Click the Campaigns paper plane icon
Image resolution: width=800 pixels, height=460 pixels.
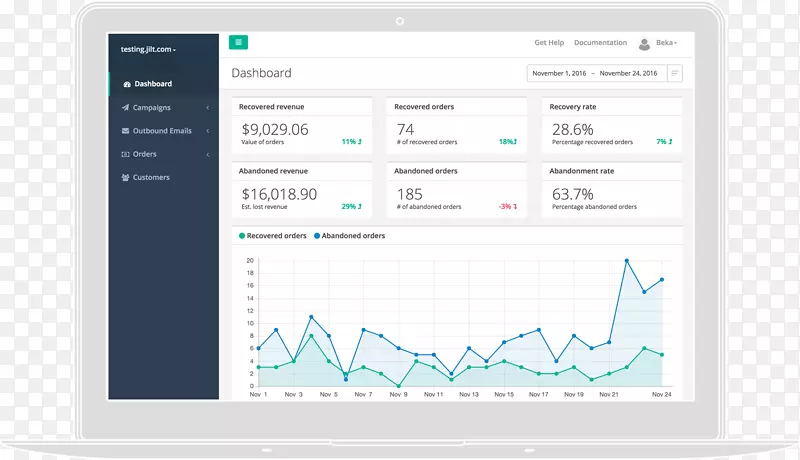click(x=125, y=108)
